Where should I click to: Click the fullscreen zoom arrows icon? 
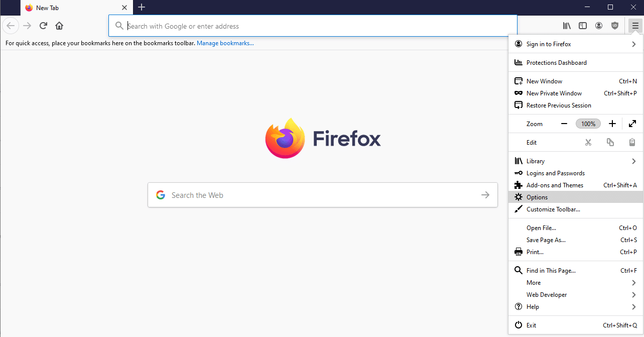pyautogui.click(x=632, y=124)
